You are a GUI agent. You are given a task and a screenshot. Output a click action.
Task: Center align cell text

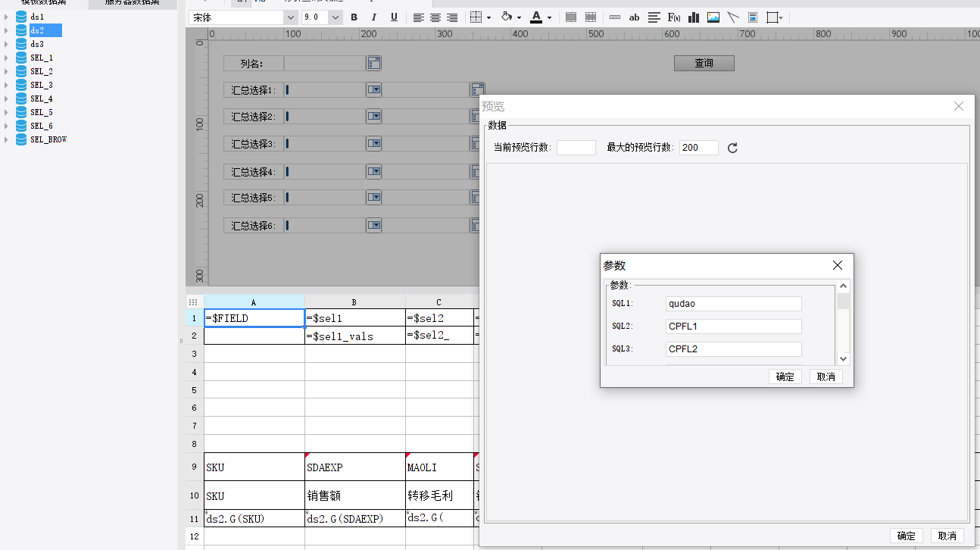point(435,17)
